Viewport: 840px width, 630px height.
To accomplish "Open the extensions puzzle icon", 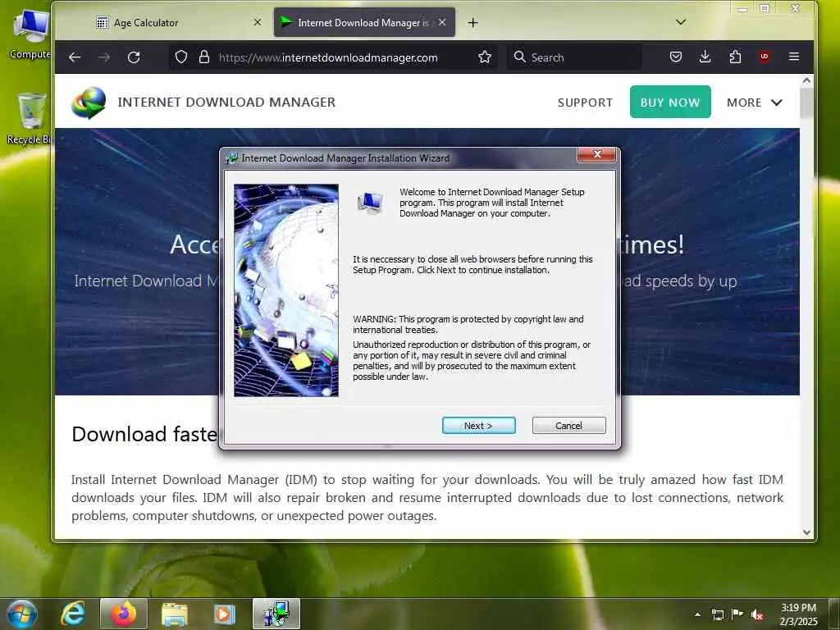I will point(735,57).
